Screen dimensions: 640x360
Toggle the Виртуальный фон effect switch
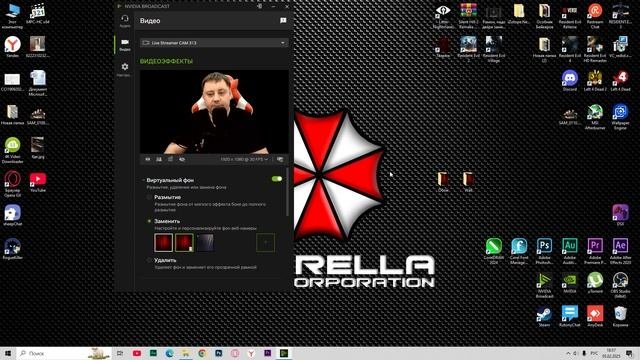(277, 179)
